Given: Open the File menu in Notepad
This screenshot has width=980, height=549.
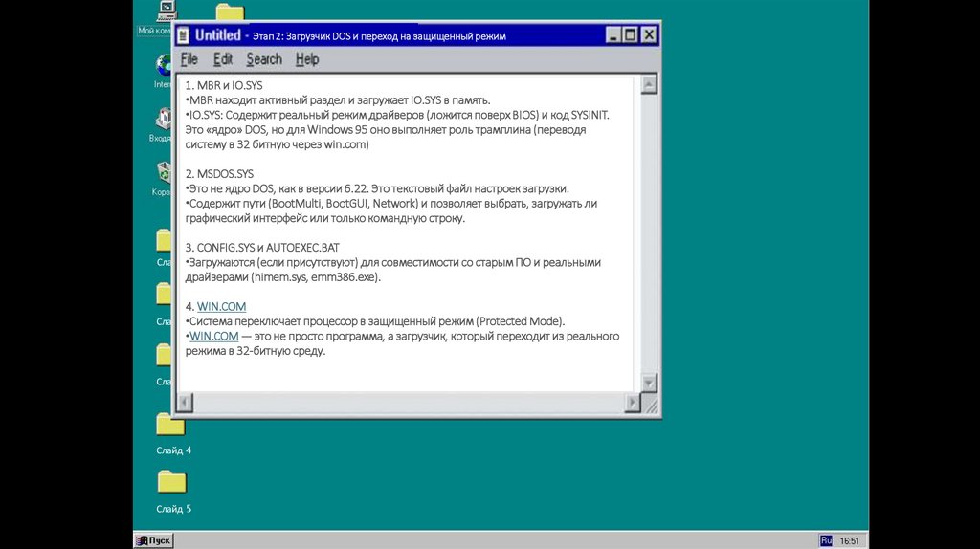Looking at the screenshot, I should [189, 59].
